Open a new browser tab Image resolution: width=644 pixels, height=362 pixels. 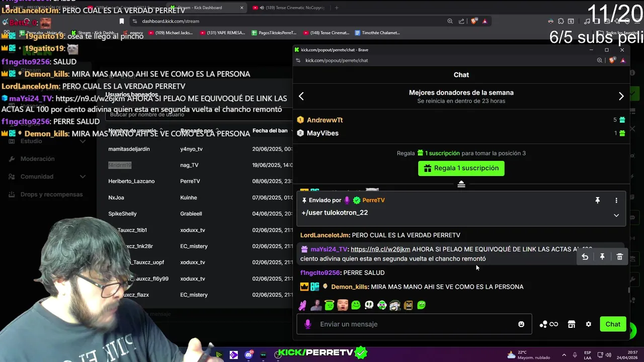coord(337,8)
